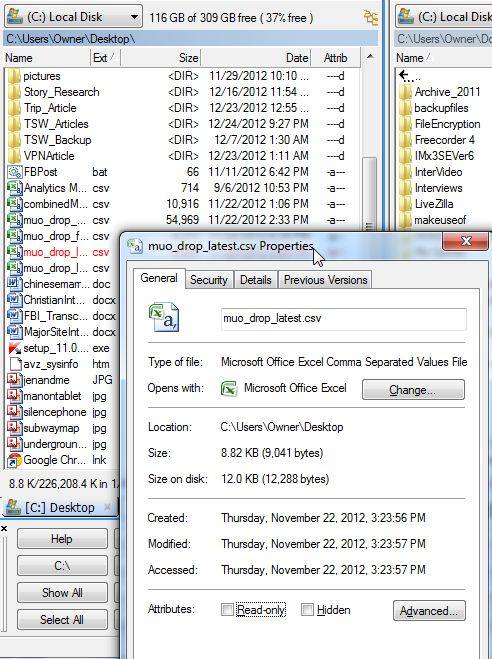
Task: Close the bottom button bar with x
Action: coord(4,529)
